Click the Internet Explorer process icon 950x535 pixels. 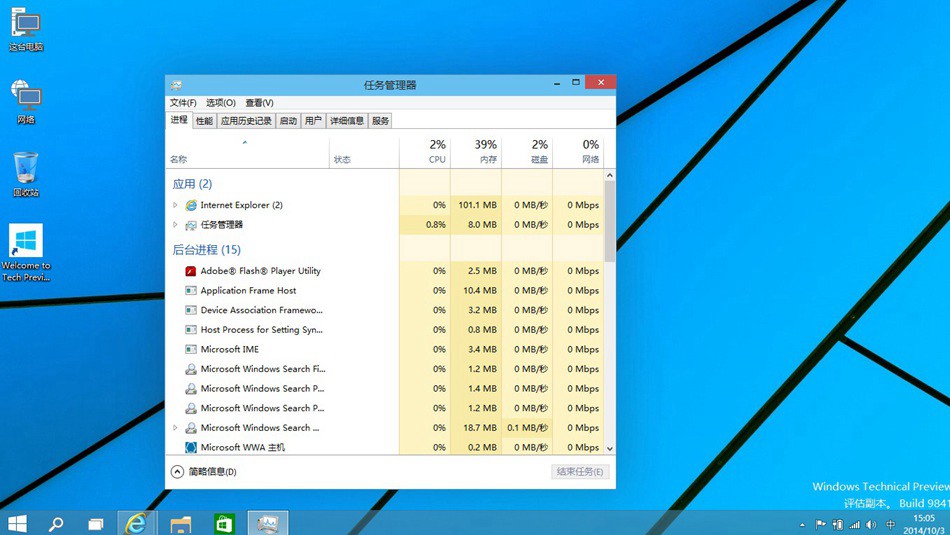(x=191, y=205)
